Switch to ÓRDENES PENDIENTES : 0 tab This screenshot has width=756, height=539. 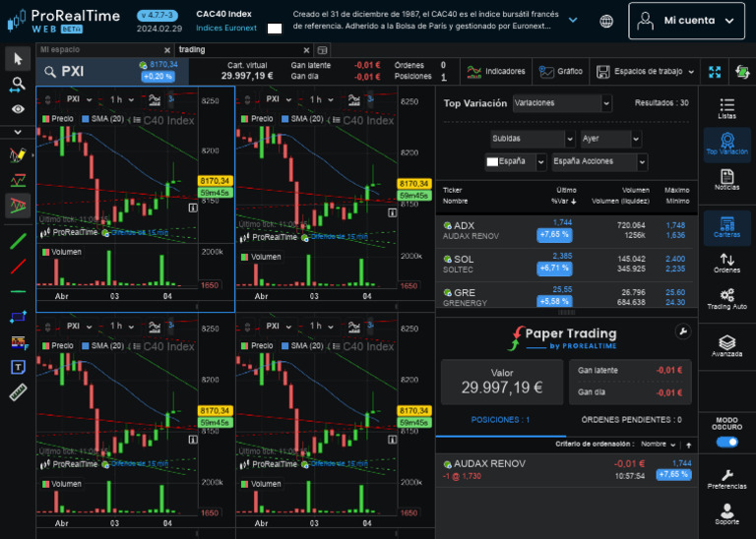coord(631,420)
